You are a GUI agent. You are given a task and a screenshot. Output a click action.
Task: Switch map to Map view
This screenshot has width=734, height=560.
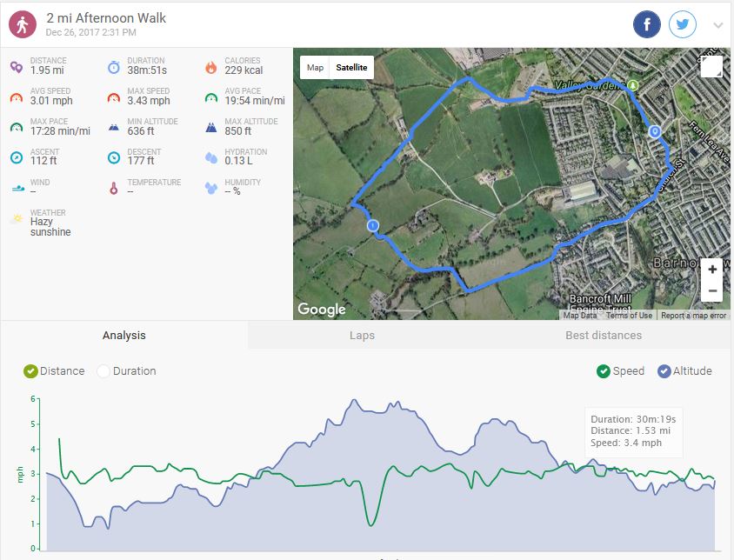pos(315,68)
